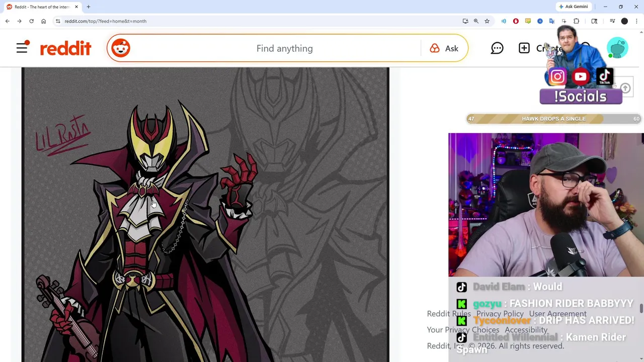The image size is (644, 362).
Task: Click the Create post plus icon
Action: click(524, 48)
